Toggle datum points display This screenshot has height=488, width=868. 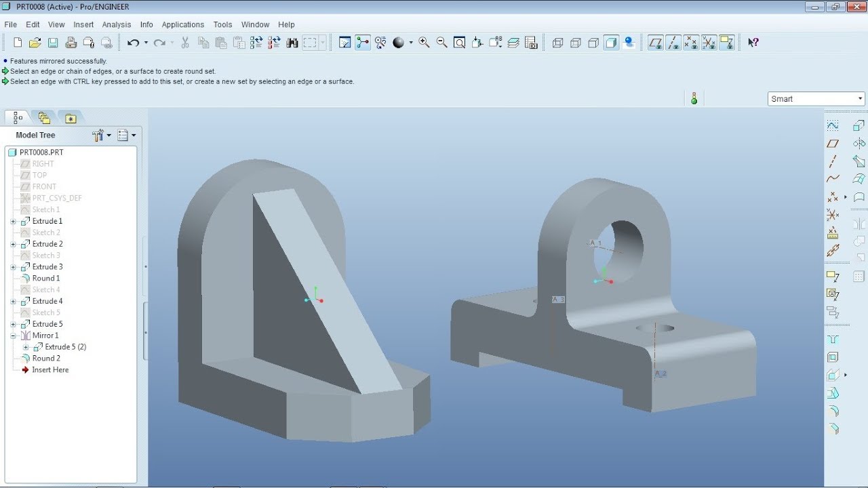(691, 43)
